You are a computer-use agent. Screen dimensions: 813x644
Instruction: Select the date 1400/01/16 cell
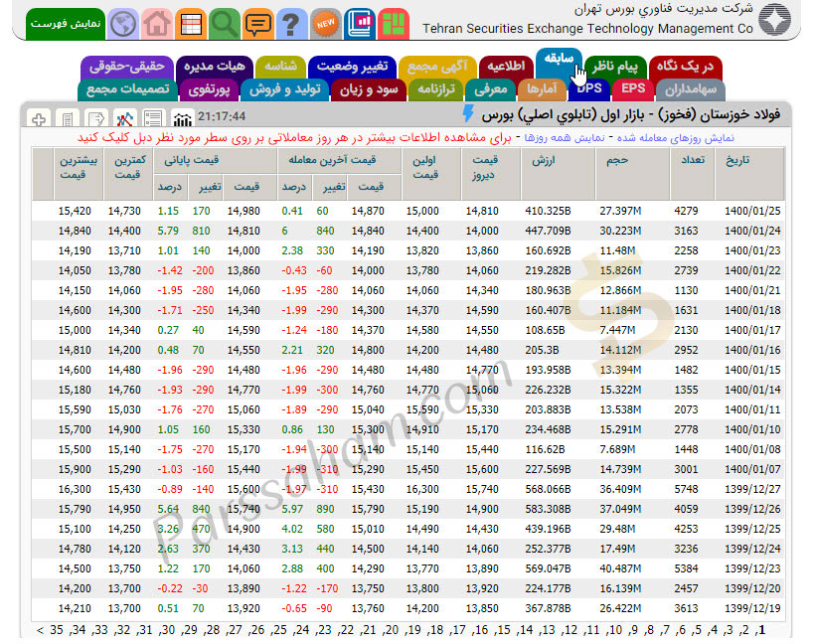tap(752, 350)
